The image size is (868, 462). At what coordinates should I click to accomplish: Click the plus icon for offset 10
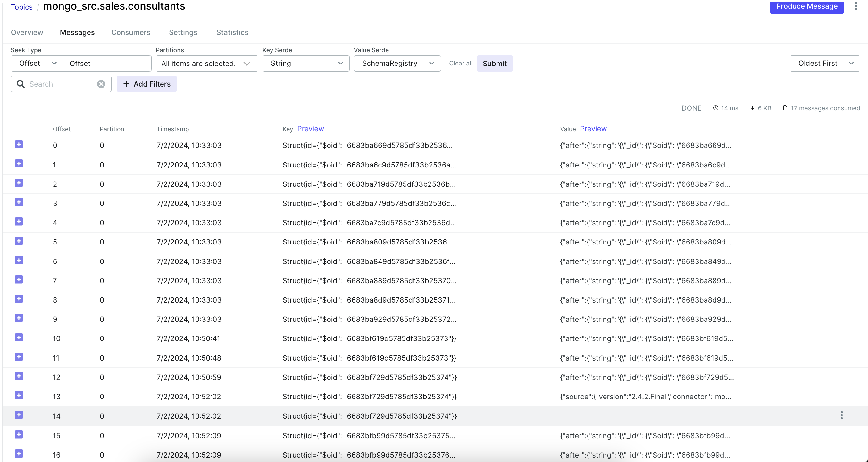click(x=19, y=338)
